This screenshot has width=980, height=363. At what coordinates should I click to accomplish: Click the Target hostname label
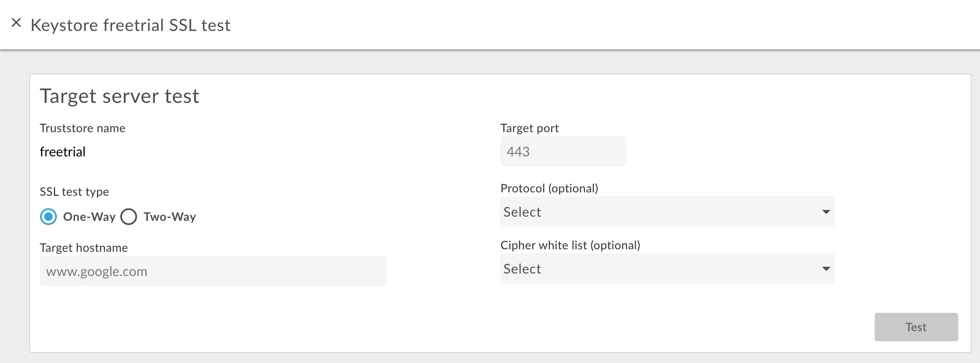(x=84, y=248)
